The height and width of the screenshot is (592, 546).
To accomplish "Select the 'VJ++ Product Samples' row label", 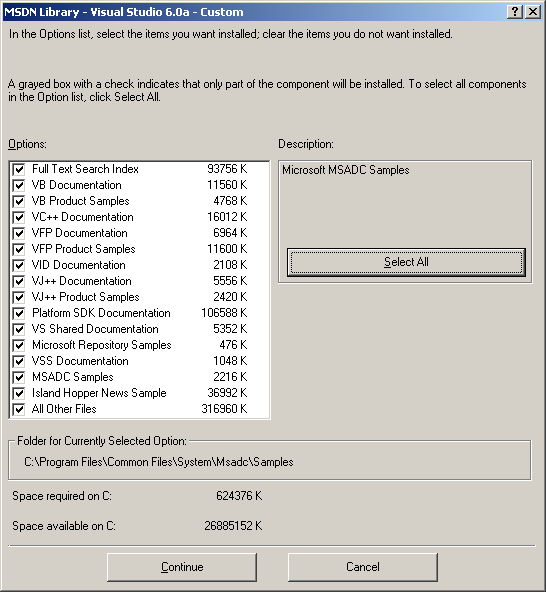I will (x=85, y=297).
